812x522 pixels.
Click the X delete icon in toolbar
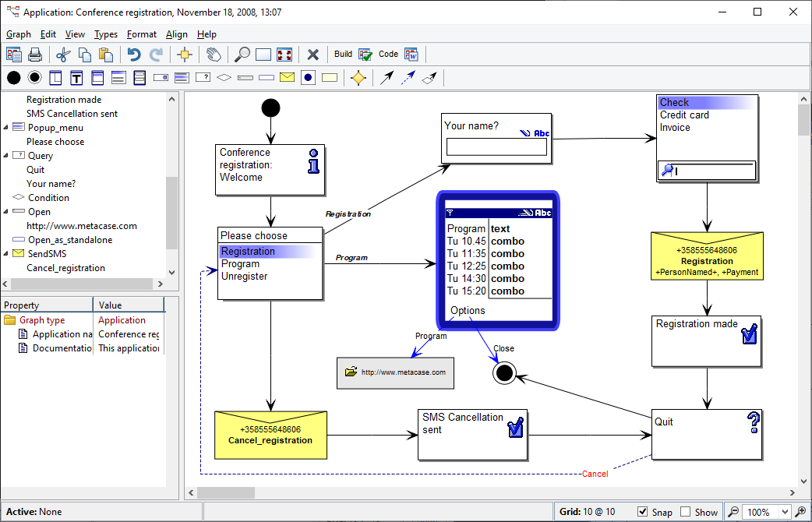(x=312, y=55)
